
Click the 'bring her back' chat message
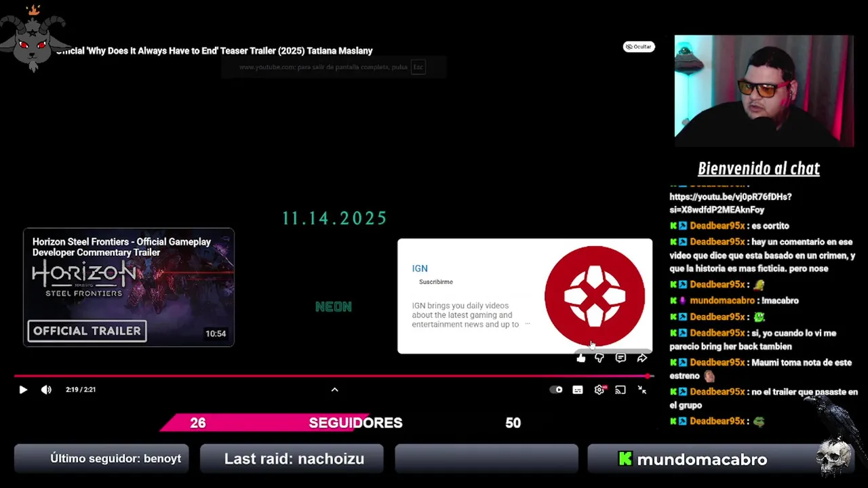753,340
